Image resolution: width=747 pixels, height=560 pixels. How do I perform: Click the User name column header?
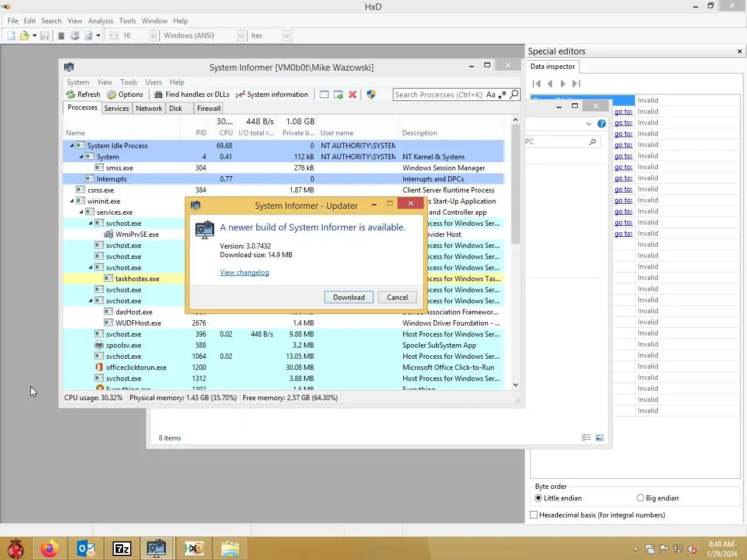pos(358,133)
